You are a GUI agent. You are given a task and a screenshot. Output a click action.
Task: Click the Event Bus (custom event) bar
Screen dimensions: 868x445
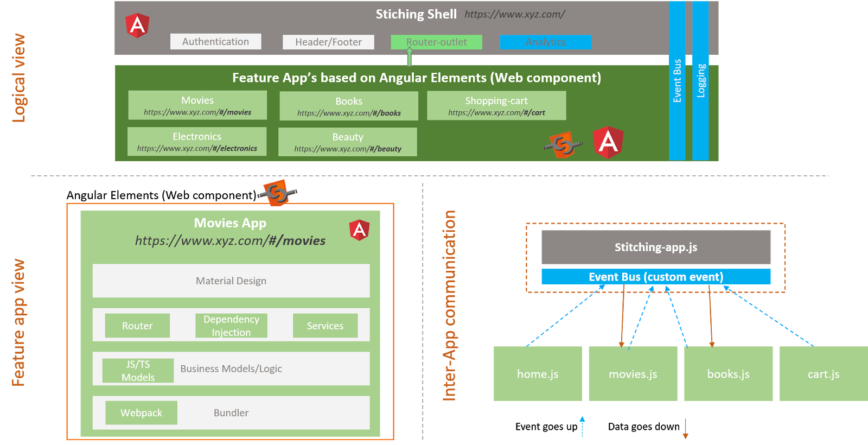pos(656,277)
